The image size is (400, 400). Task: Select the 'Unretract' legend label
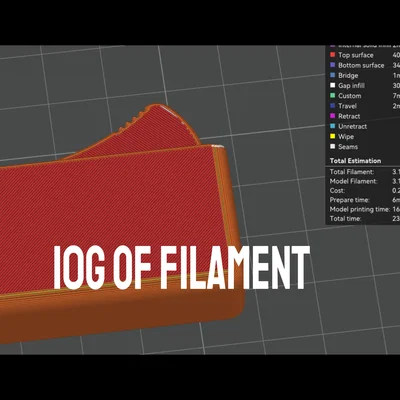pyautogui.click(x=352, y=127)
